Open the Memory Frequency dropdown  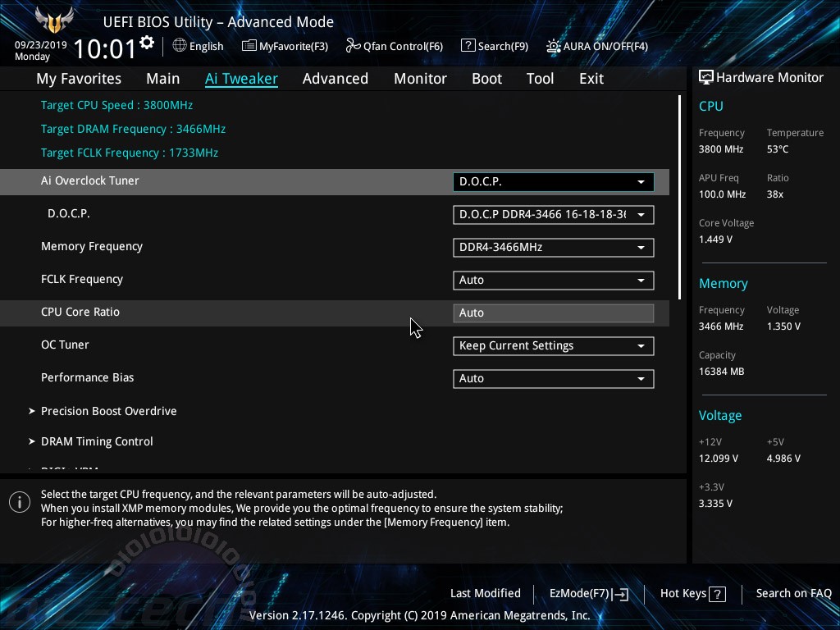point(554,248)
